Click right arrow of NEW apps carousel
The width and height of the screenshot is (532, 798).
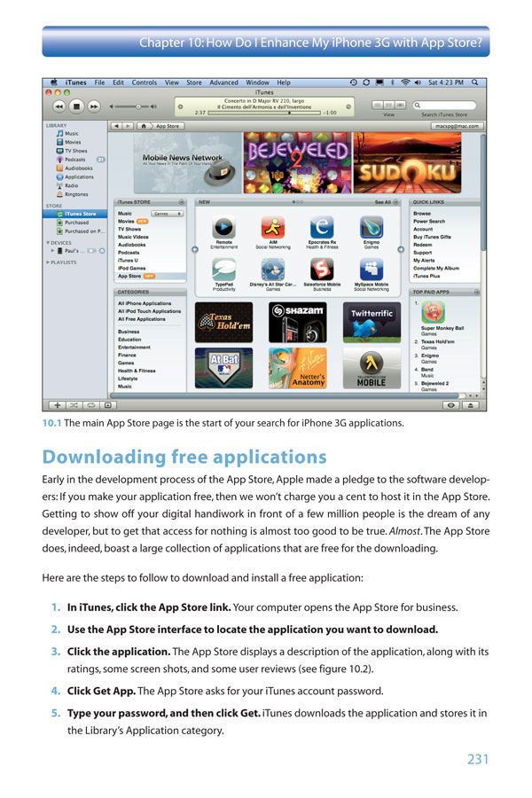tap(401, 249)
